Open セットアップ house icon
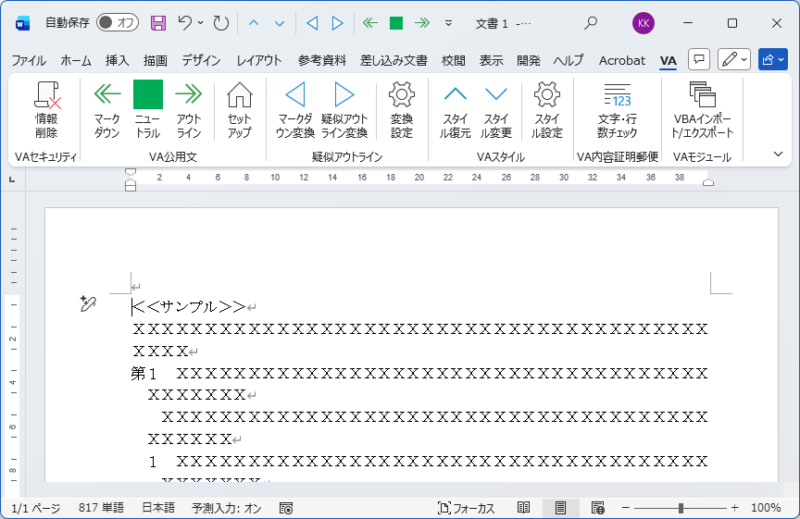Viewport: 800px width, 519px height. click(239, 109)
